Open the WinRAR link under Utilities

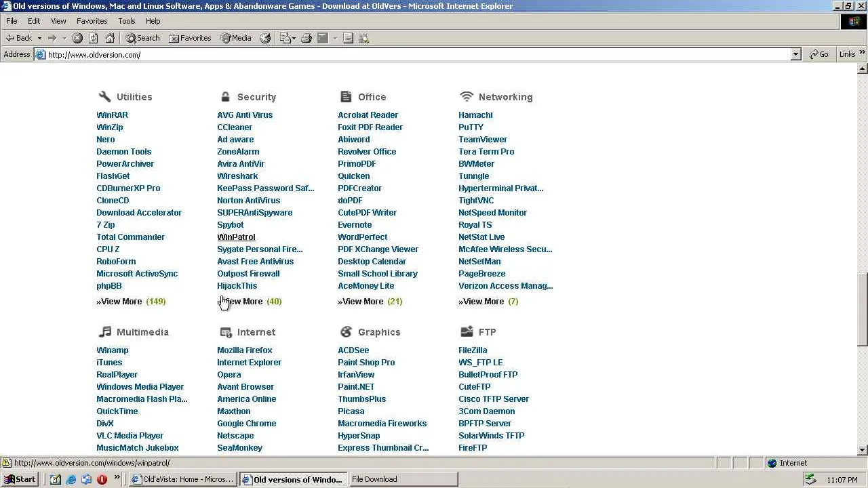[x=112, y=115]
